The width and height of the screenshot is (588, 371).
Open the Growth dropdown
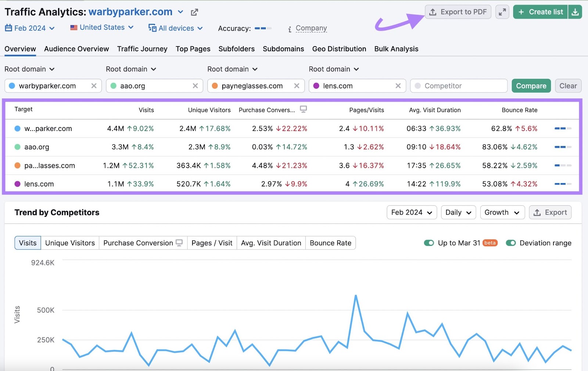(x=502, y=212)
